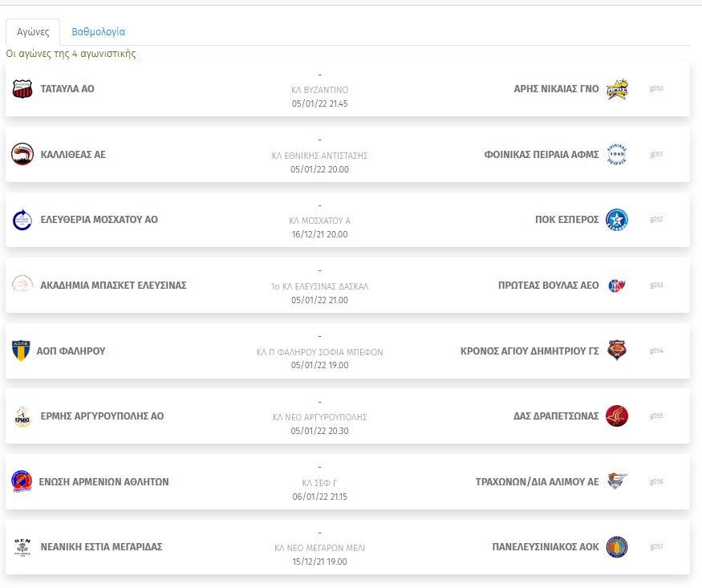Open the ΤΡΑΧΩΝΩΝ/ΔΙΑ ΑΛΙΜΟΥ ΑΕ team link
This screenshot has height=588, width=702.
tap(537, 482)
